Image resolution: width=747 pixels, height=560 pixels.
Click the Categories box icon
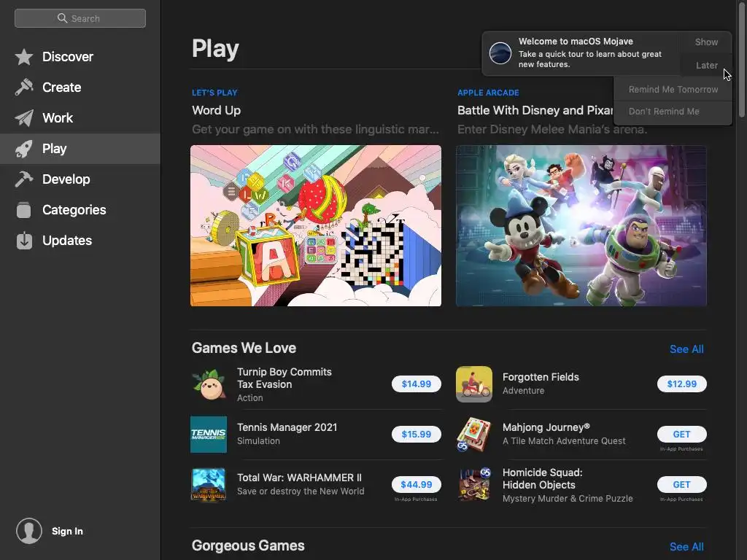tap(24, 210)
